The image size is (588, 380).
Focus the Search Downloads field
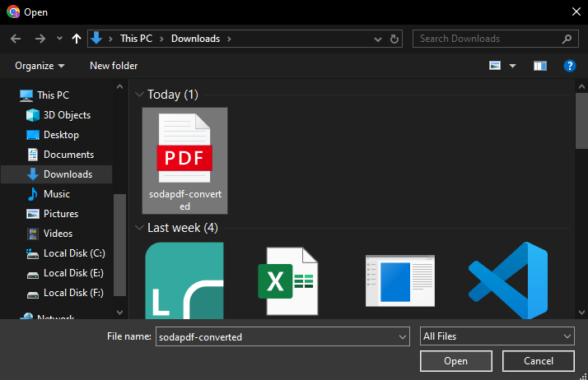pos(497,39)
